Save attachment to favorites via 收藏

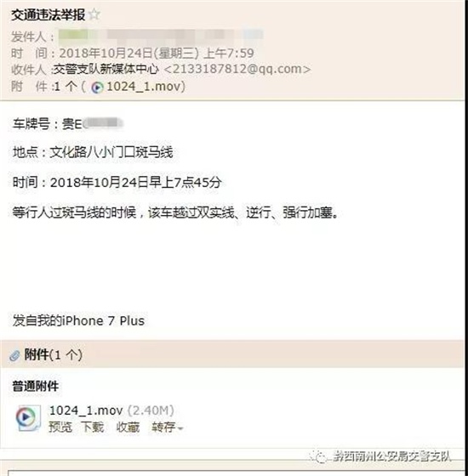[128, 427]
